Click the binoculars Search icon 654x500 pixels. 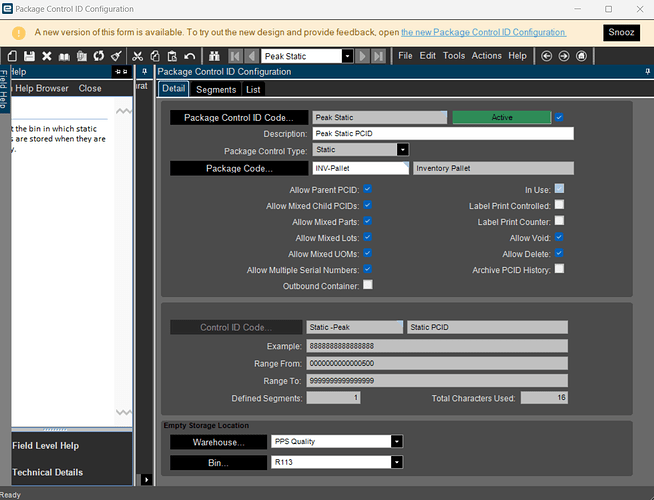coord(214,56)
